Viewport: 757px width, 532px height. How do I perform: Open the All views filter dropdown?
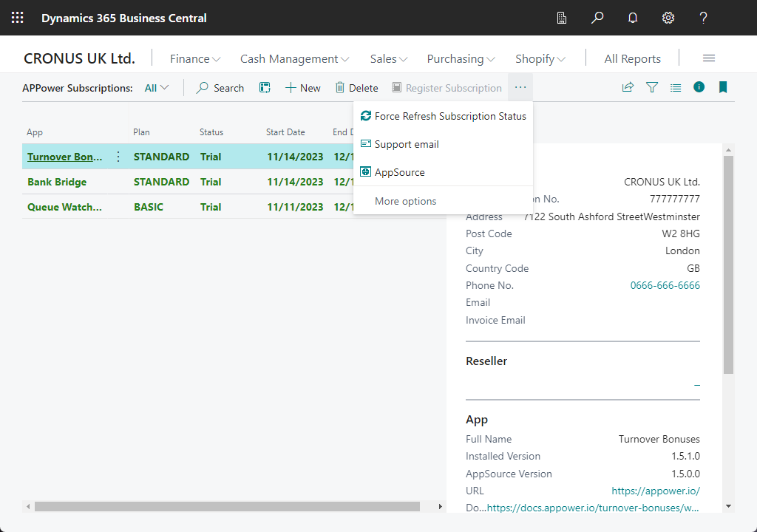coord(157,88)
